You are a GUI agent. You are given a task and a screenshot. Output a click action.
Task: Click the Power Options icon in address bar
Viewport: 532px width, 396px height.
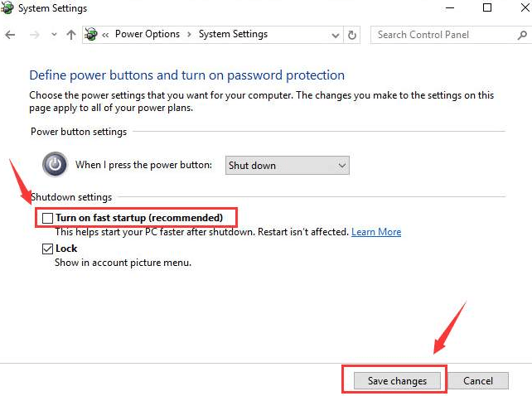91,34
